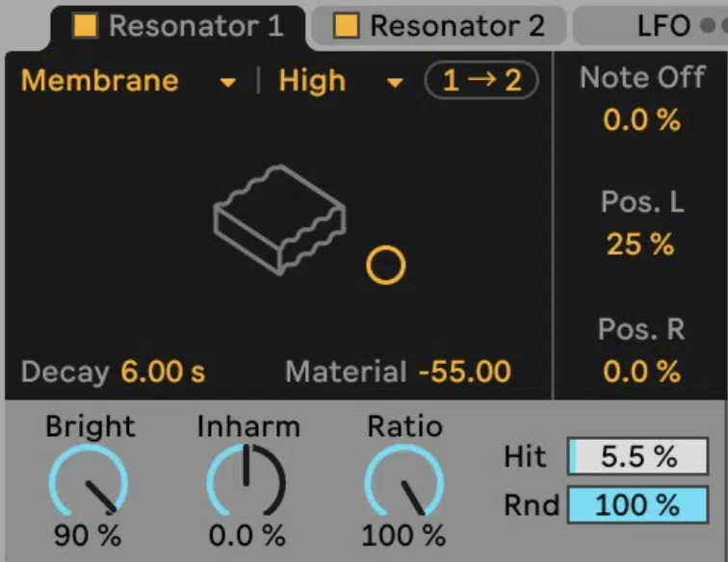Select the Decay 6.00 s value
Screen dimensions: 728x562
[x=163, y=371]
